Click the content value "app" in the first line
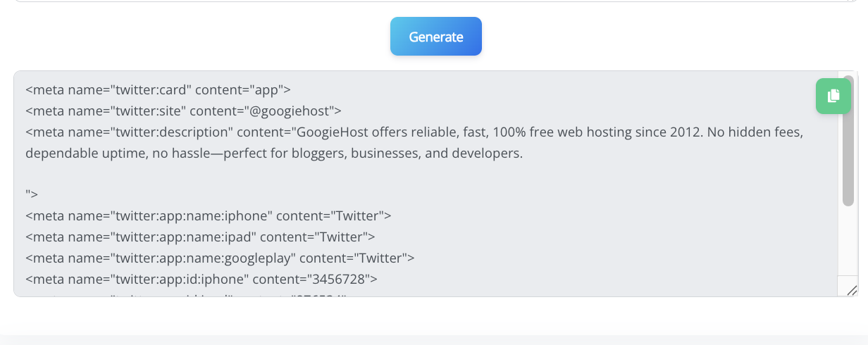Viewport: 868px width, 345px height. (x=271, y=90)
